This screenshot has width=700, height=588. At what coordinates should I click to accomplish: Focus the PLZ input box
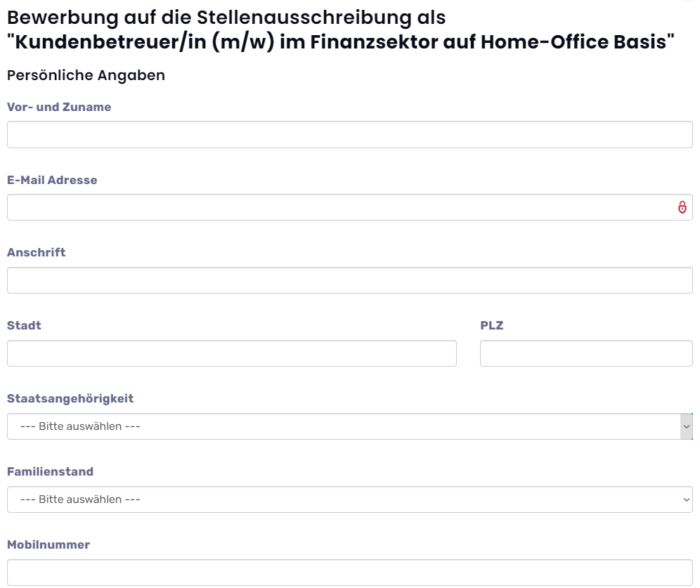pos(586,353)
